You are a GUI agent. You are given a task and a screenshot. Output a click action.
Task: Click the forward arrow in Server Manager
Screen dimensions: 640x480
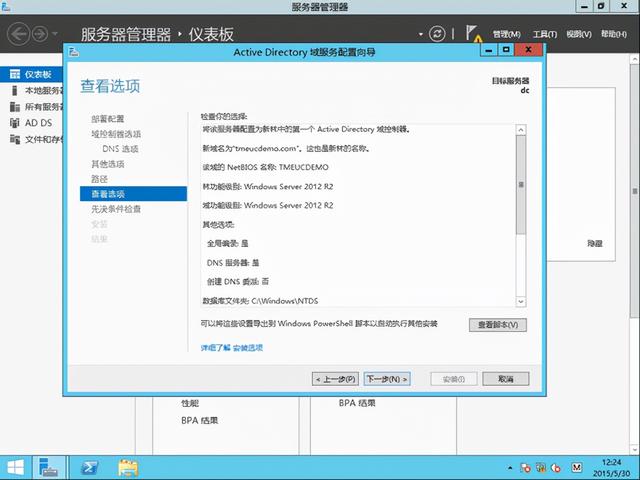pos(40,34)
